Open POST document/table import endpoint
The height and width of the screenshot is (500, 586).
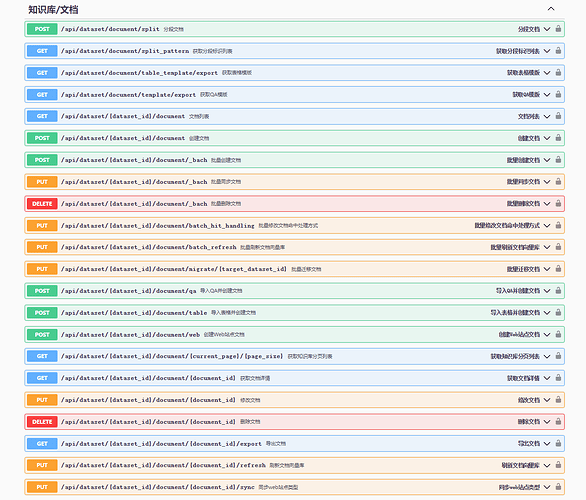coord(294,312)
